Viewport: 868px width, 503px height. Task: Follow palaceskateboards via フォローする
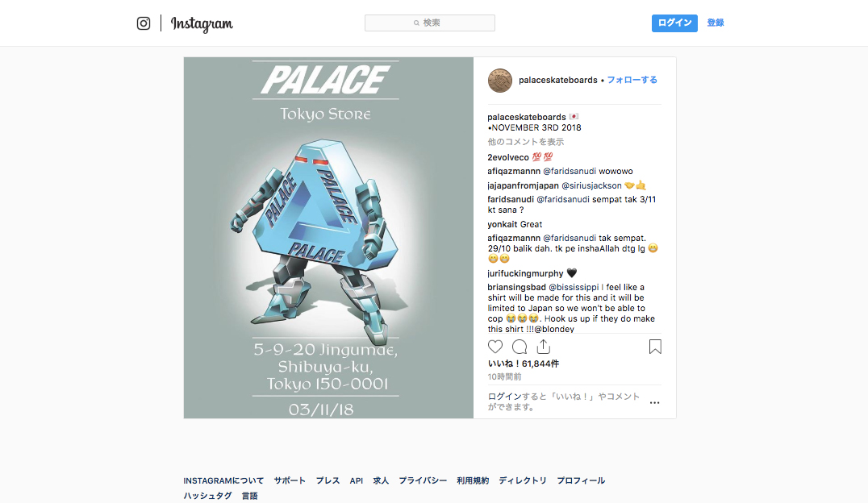(x=632, y=80)
